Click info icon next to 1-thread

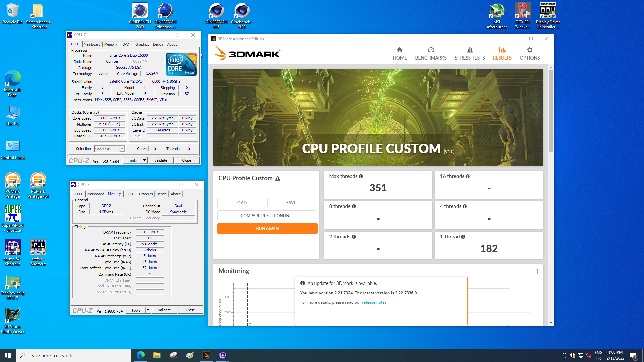pyautogui.click(x=463, y=237)
